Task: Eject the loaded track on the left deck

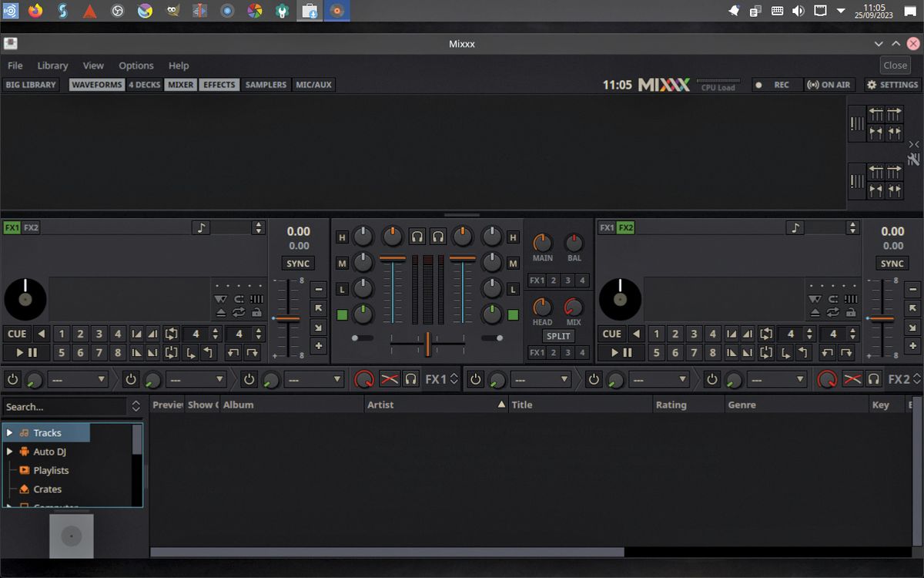Action: pyautogui.click(x=223, y=312)
